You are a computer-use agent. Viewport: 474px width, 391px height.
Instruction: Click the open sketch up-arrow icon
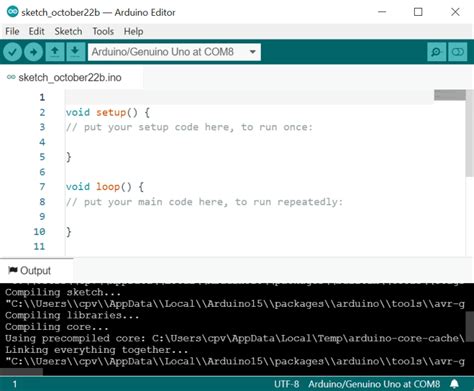pos(55,52)
